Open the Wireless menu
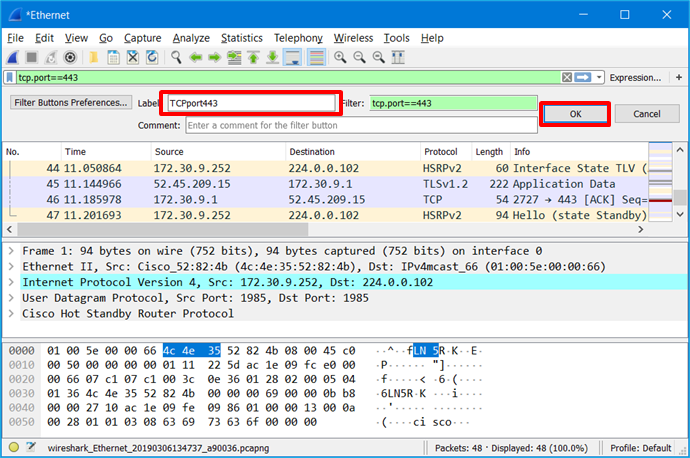690x458 pixels. tap(353, 38)
